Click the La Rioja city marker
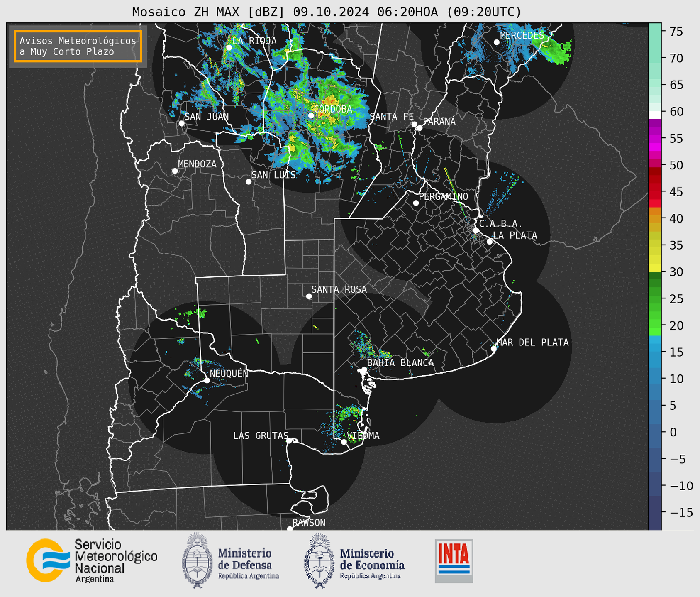This screenshot has width=700, height=597. click(229, 48)
